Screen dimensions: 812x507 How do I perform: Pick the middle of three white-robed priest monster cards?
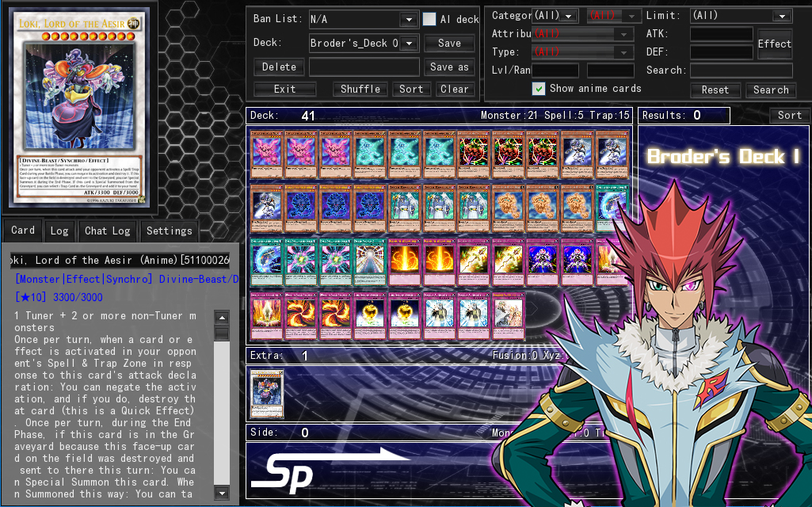click(x=439, y=208)
